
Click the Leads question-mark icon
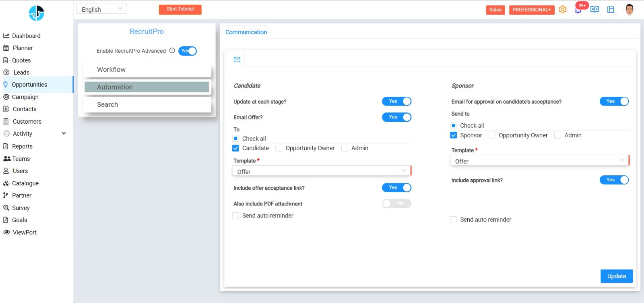[6, 73]
